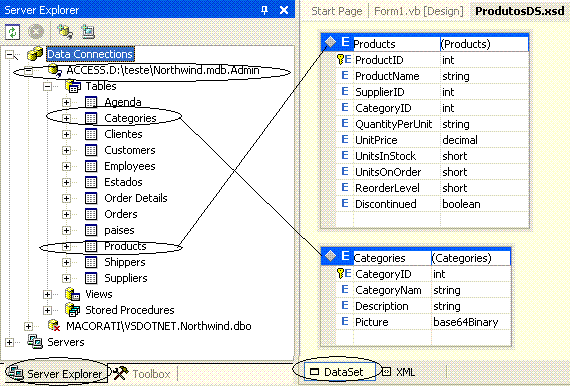The width and height of the screenshot is (570, 386).
Task: Click the Agenda table icon
Action: click(x=91, y=102)
